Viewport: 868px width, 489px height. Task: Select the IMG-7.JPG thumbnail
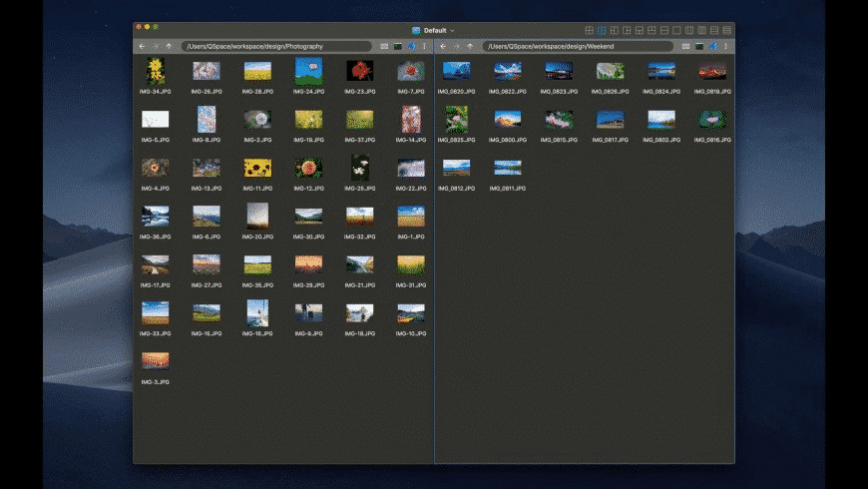(411, 71)
